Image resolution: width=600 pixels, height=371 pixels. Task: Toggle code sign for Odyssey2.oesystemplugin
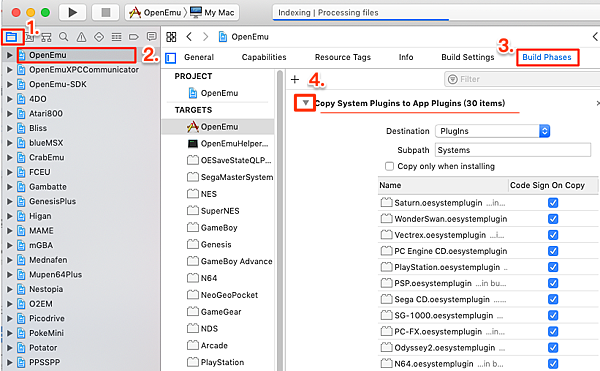click(x=553, y=347)
